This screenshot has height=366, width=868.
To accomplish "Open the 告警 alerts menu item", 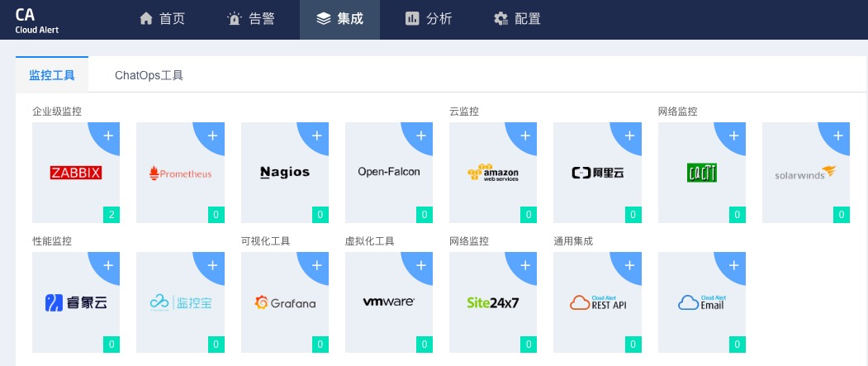I will pyautogui.click(x=251, y=19).
